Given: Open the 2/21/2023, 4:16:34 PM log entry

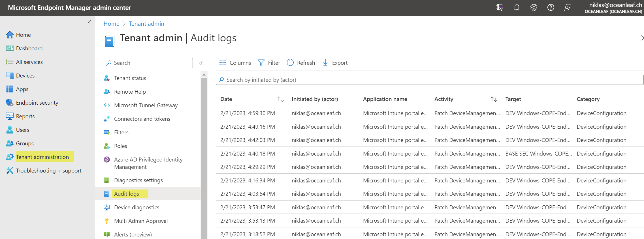Looking at the screenshot, I should pos(430,180).
